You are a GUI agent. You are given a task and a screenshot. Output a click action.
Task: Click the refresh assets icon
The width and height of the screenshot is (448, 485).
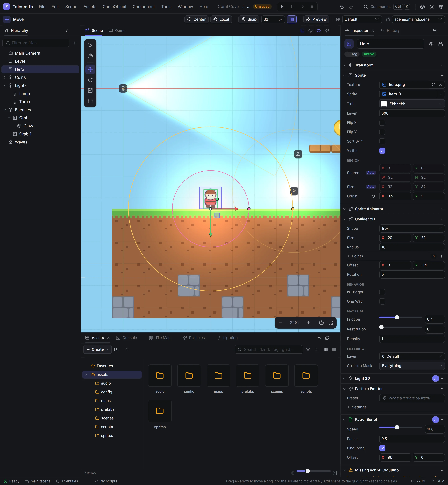[327, 338]
